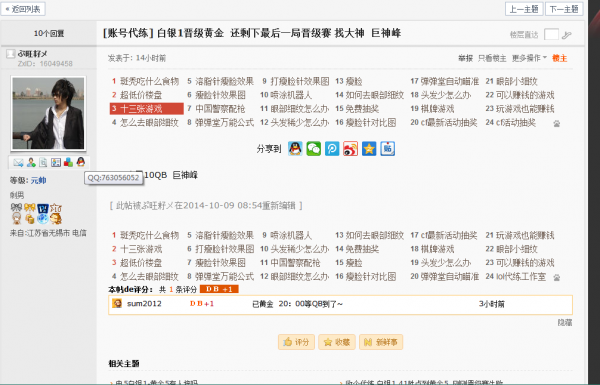This screenshot has width=600, height=385.
Task: Click the QQ penguin contact icon under avatar
Action: click(80, 162)
